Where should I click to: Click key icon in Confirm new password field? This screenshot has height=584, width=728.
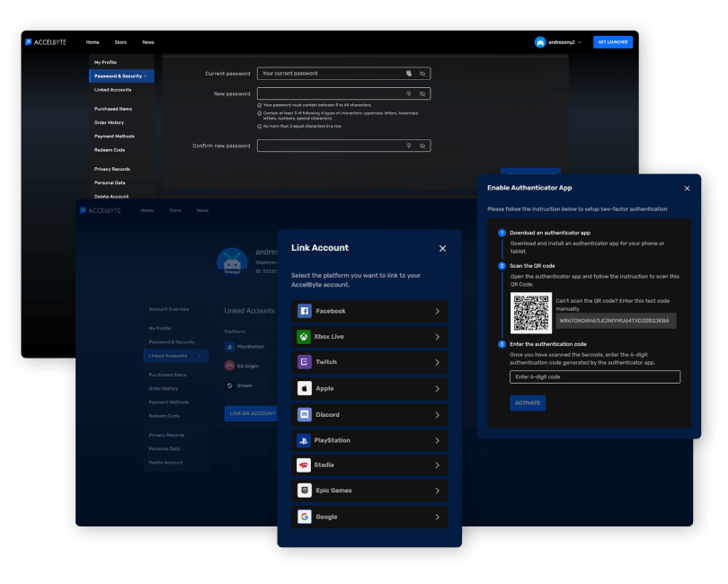(x=409, y=146)
